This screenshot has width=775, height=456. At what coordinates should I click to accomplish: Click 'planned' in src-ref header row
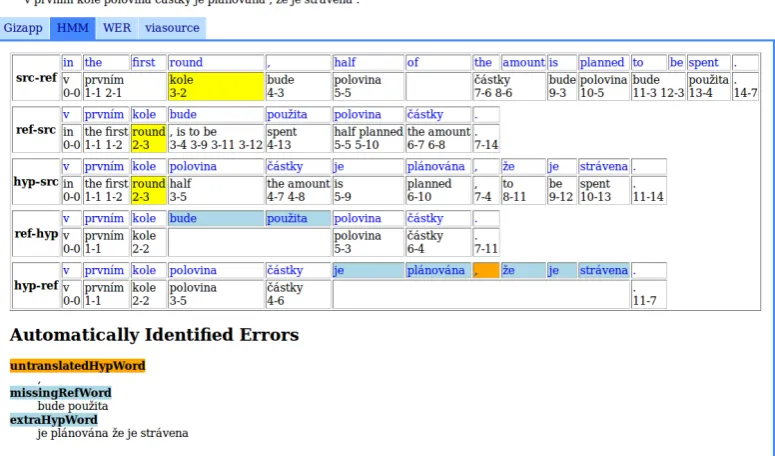pos(603,63)
